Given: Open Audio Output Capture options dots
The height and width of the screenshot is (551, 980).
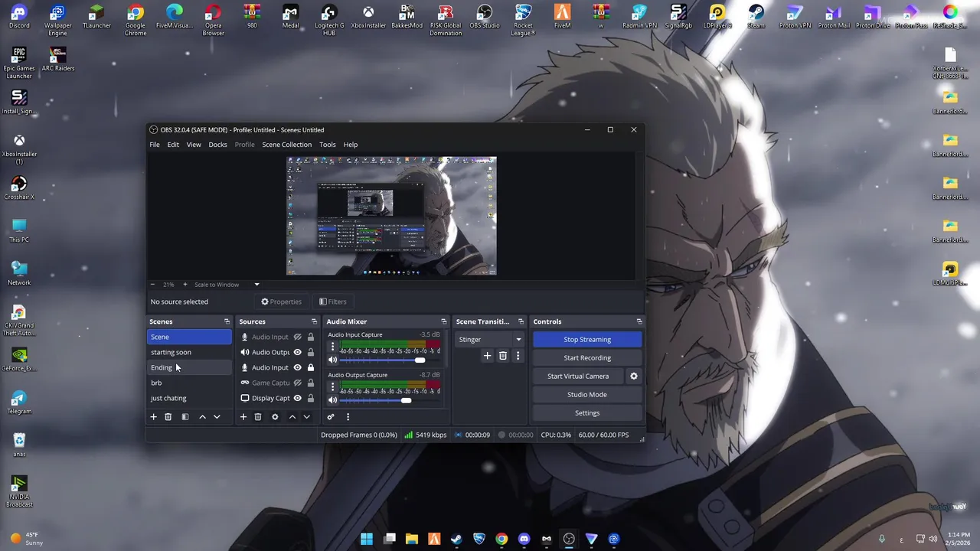Looking at the screenshot, I should pos(332,387).
